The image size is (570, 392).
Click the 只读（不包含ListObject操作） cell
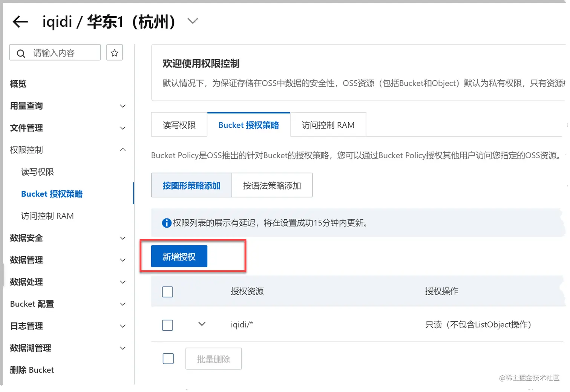coord(478,325)
